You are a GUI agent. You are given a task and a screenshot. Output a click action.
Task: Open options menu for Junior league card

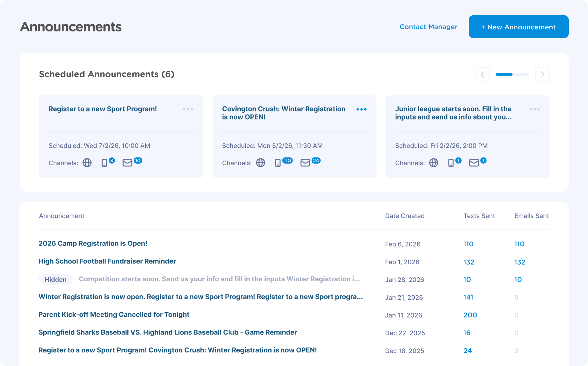point(535,109)
